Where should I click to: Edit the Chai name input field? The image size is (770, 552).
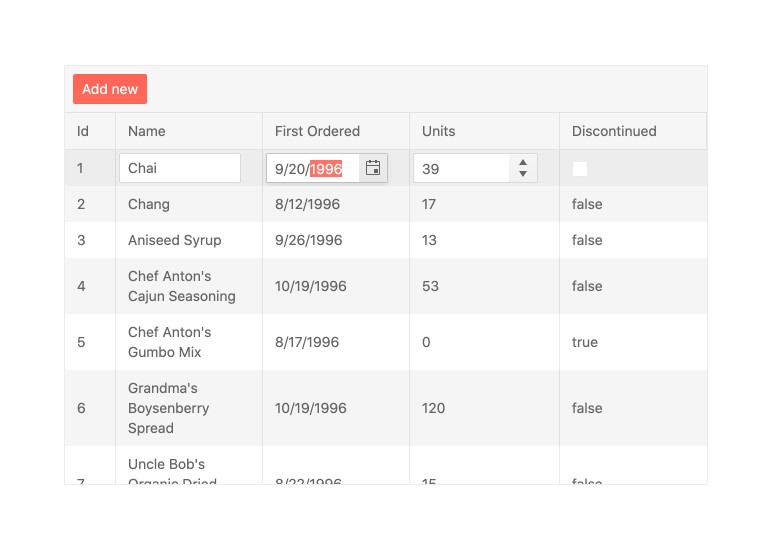coord(180,168)
